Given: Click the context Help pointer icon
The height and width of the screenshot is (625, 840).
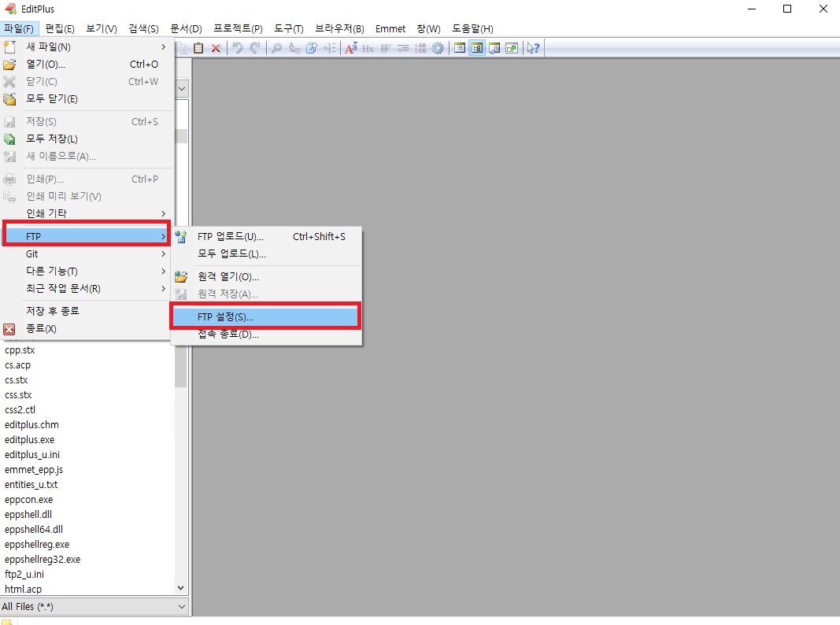Looking at the screenshot, I should [533, 48].
